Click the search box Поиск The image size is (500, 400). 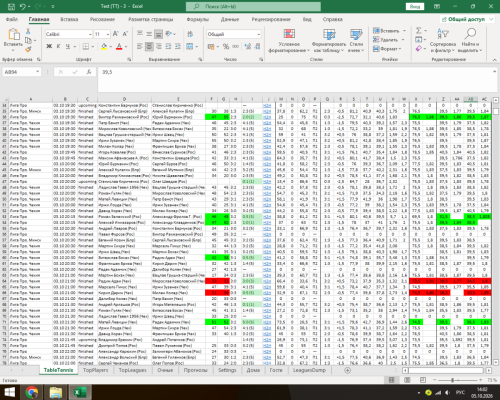253,6
